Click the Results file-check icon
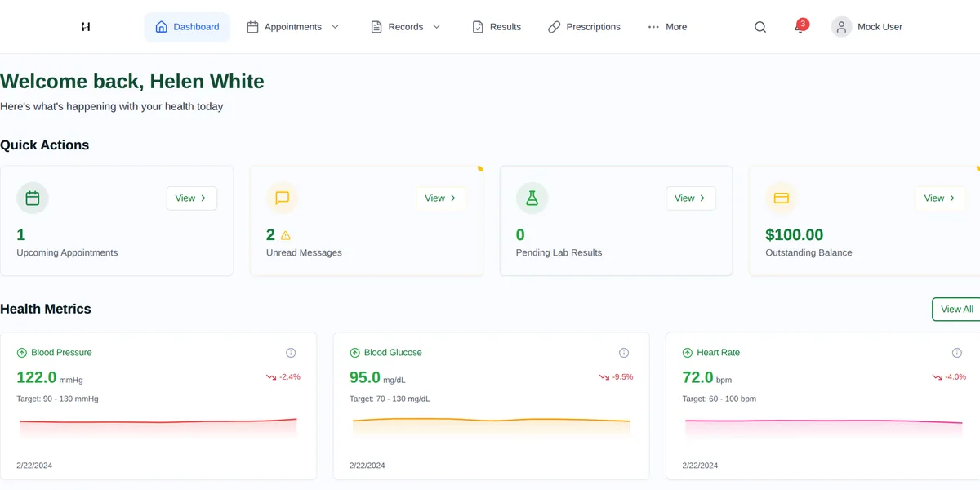980x490 pixels. [479, 27]
